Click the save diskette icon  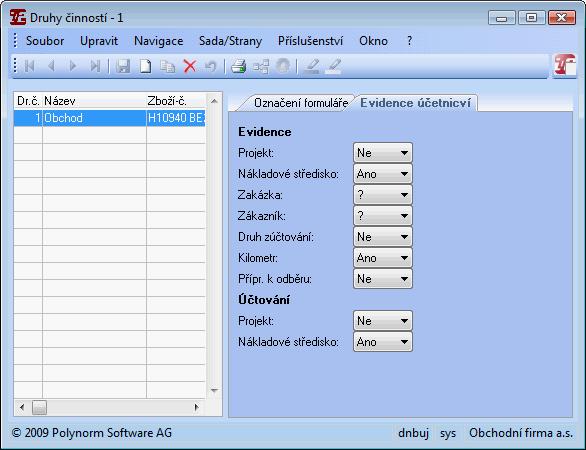(x=123, y=67)
